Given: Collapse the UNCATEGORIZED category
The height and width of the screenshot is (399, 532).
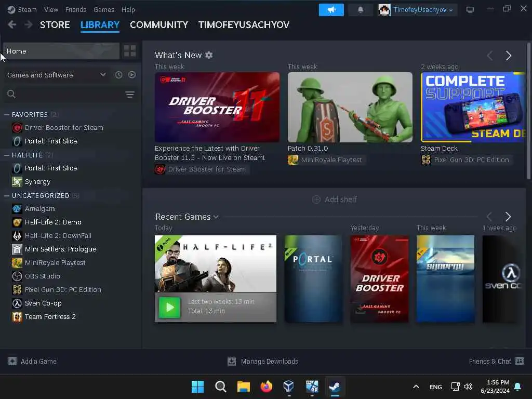Looking at the screenshot, I should click(x=6, y=196).
